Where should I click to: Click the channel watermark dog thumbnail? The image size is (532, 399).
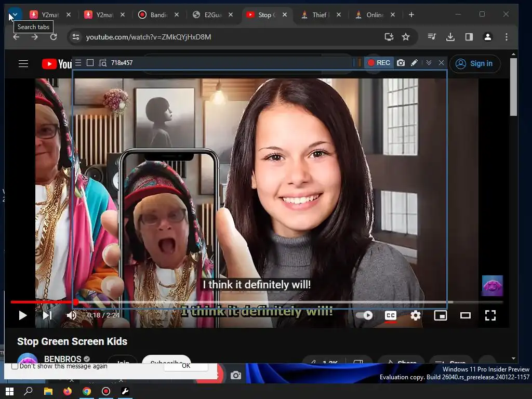point(493,286)
